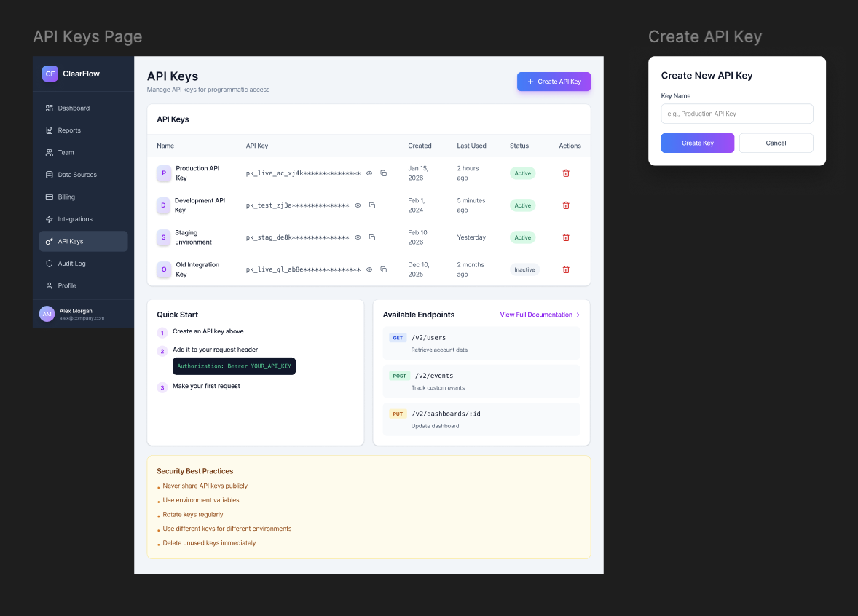Go to Team page in sidebar
This screenshot has width=858, height=616.
[x=83, y=153]
